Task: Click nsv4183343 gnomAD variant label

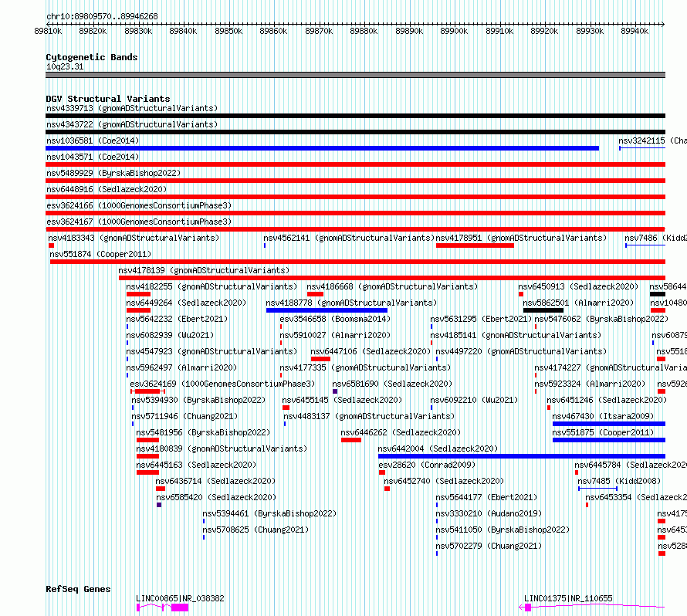Action: (134, 238)
